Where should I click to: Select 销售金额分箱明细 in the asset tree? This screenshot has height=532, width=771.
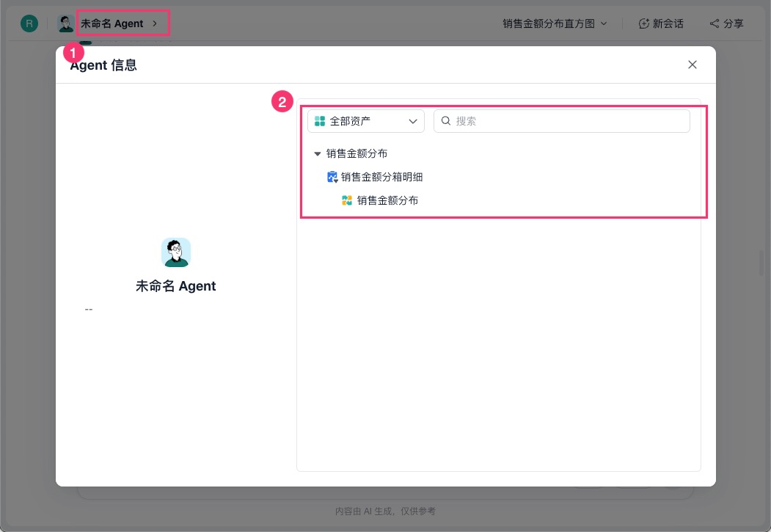381,177
